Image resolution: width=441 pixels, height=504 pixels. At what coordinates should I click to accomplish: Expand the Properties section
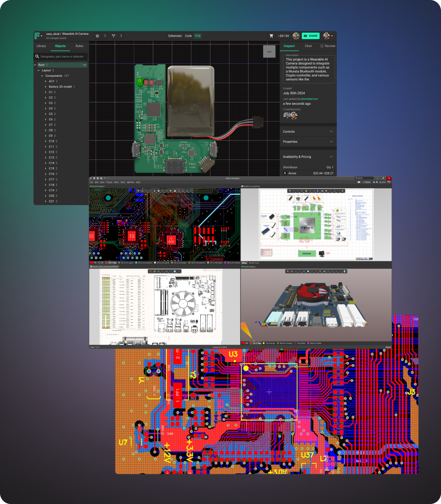coord(308,142)
